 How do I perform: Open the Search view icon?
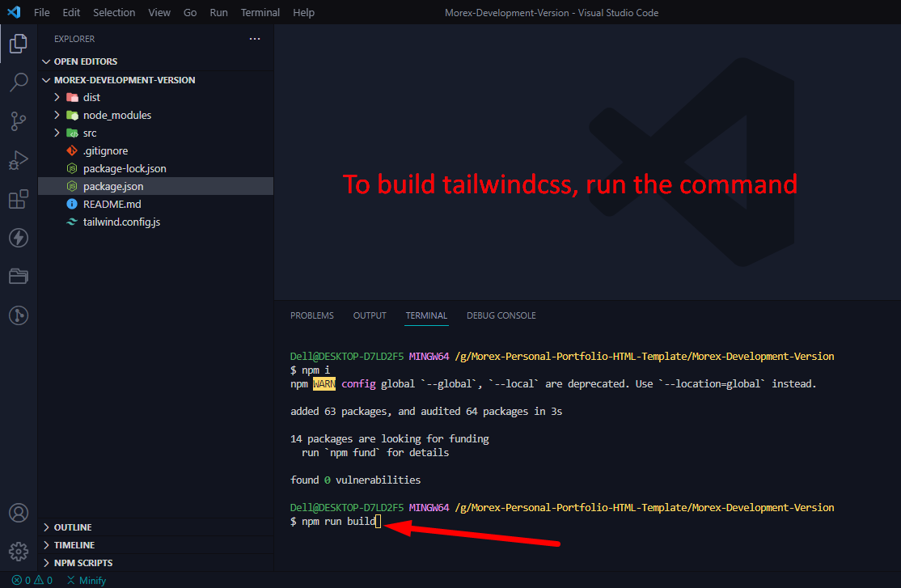coord(19,82)
